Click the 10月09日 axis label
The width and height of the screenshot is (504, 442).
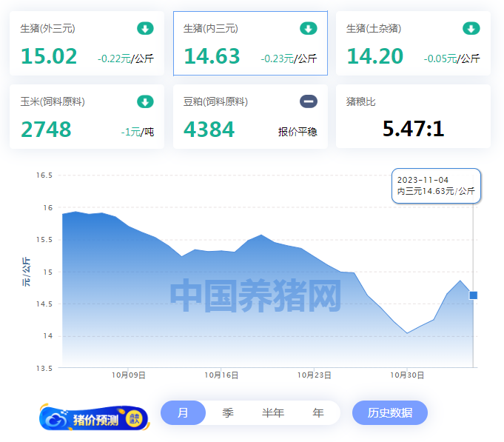click(x=129, y=375)
